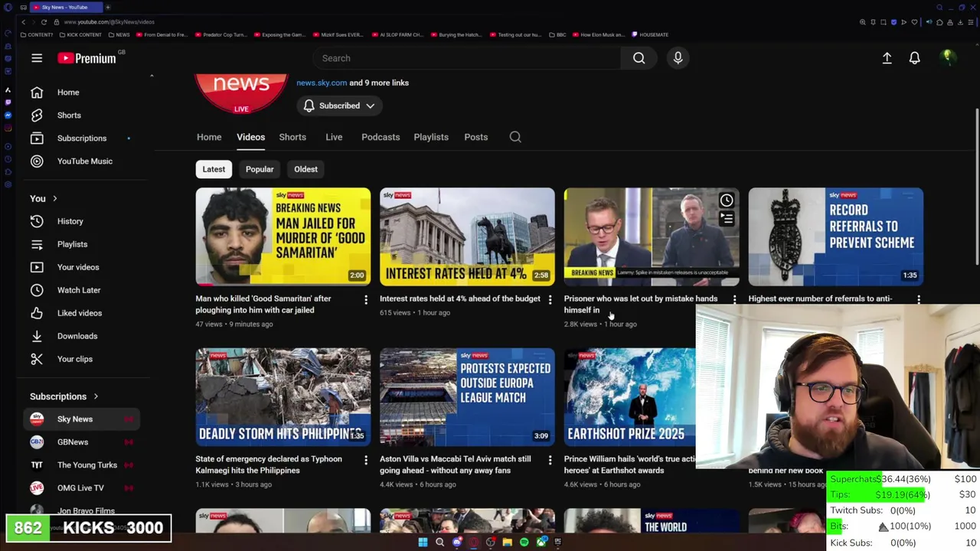This screenshot has height=551, width=980.
Task: Open options for interest rates video
Action: tap(550, 300)
